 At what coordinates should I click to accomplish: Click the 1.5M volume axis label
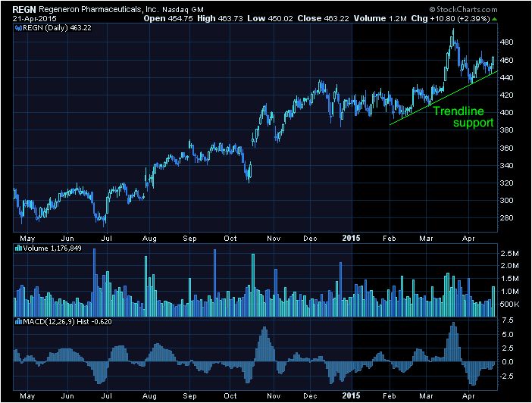tap(509, 279)
